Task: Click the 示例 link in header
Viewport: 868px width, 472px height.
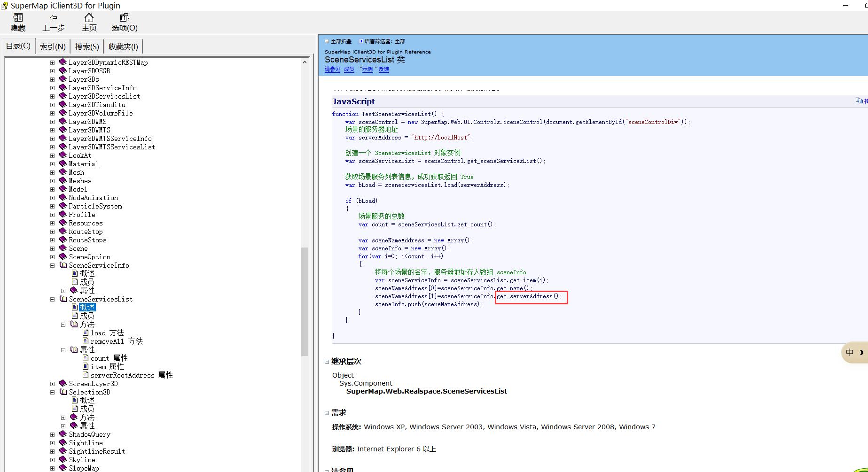Action: click(367, 70)
